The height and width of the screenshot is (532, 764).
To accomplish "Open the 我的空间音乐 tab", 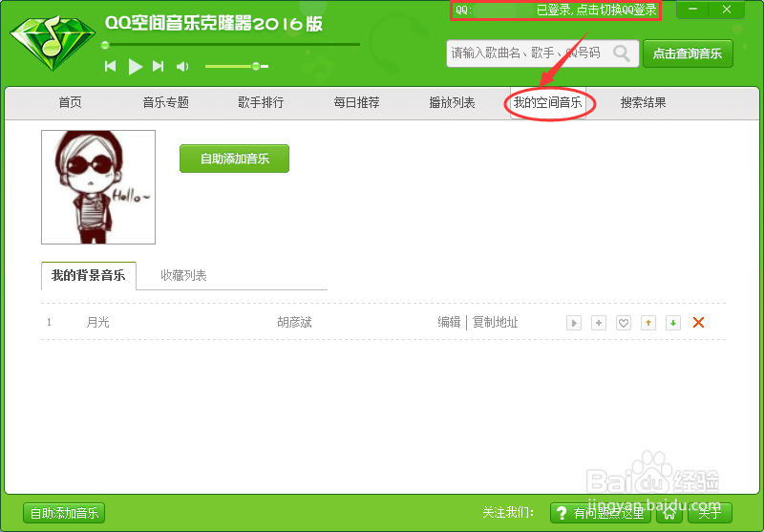I will click(x=547, y=103).
